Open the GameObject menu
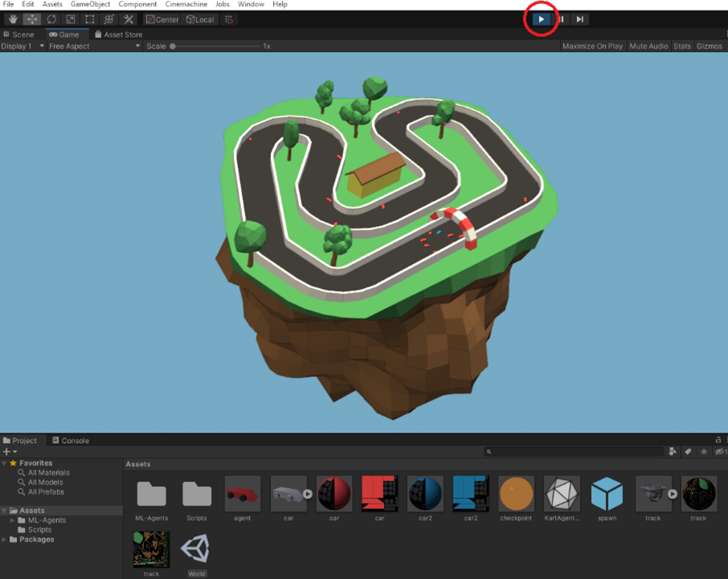Viewport: 728px width, 579px height. pos(90,4)
